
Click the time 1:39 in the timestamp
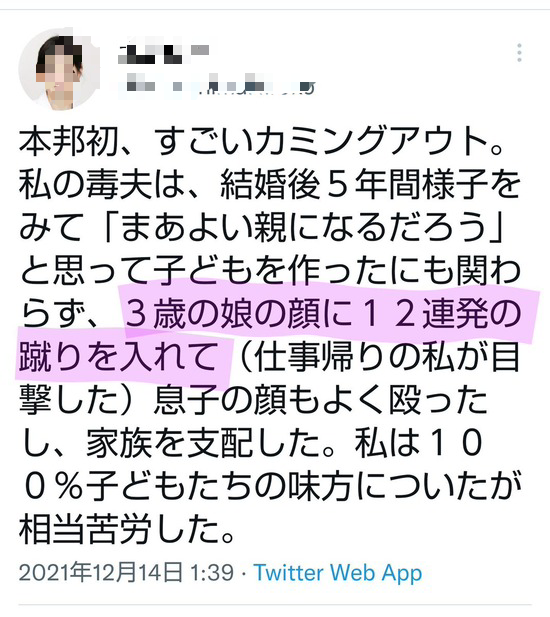pyautogui.click(x=212, y=572)
